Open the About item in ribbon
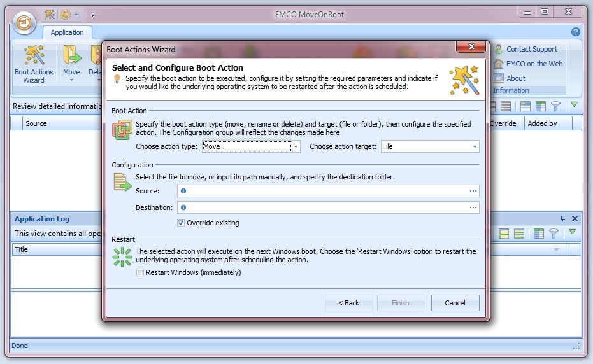Screen dimensions: 593x364 [516, 78]
